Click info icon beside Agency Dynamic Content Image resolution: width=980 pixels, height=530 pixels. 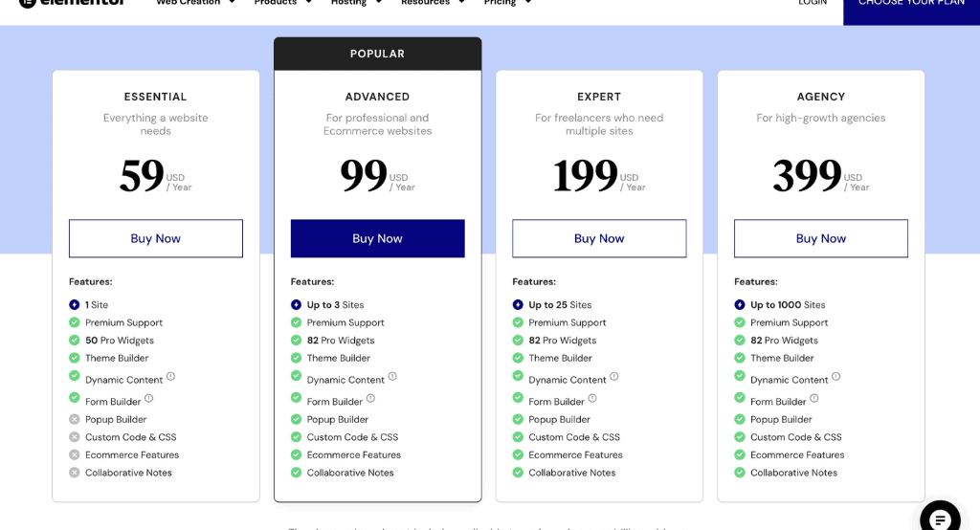click(836, 376)
